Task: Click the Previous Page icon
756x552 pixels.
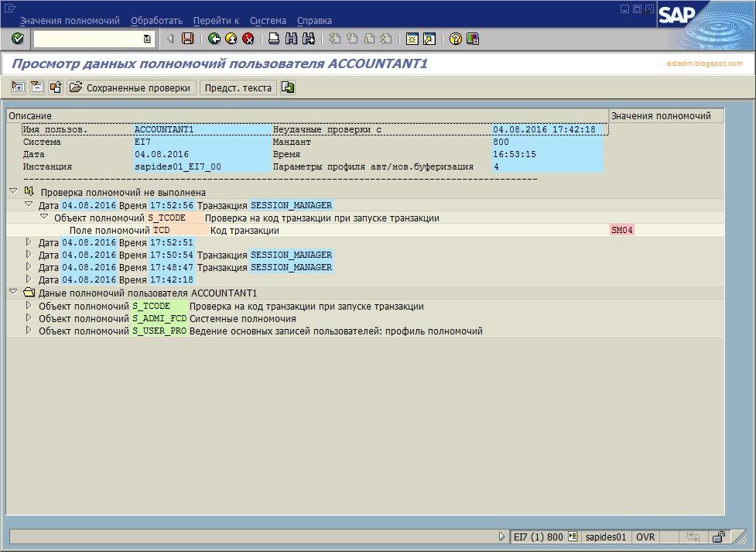Action: (x=352, y=39)
